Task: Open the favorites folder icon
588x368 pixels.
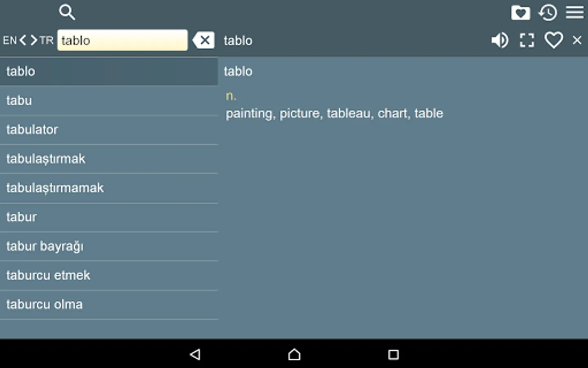Action: click(x=521, y=13)
